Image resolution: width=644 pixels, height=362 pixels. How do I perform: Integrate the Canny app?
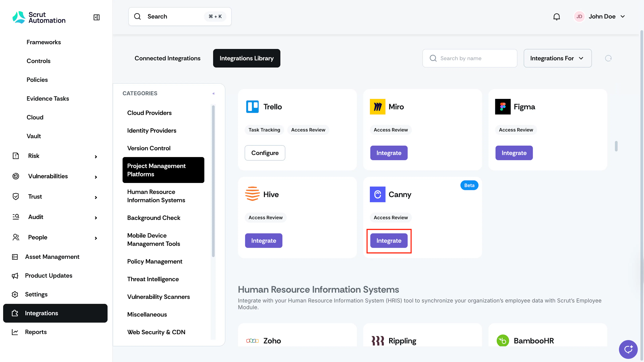click(389, 241)
